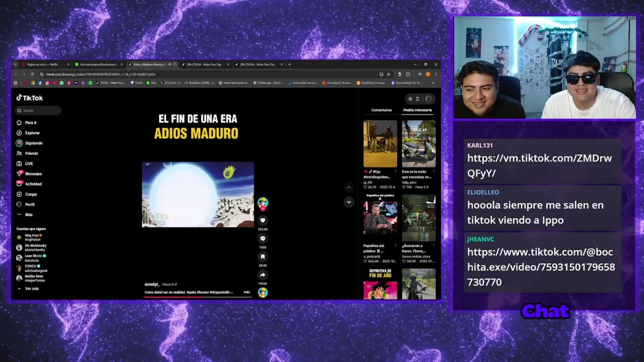Go back in the browser
The height and width of the screenshot is (362, 644).
point(17,74)
